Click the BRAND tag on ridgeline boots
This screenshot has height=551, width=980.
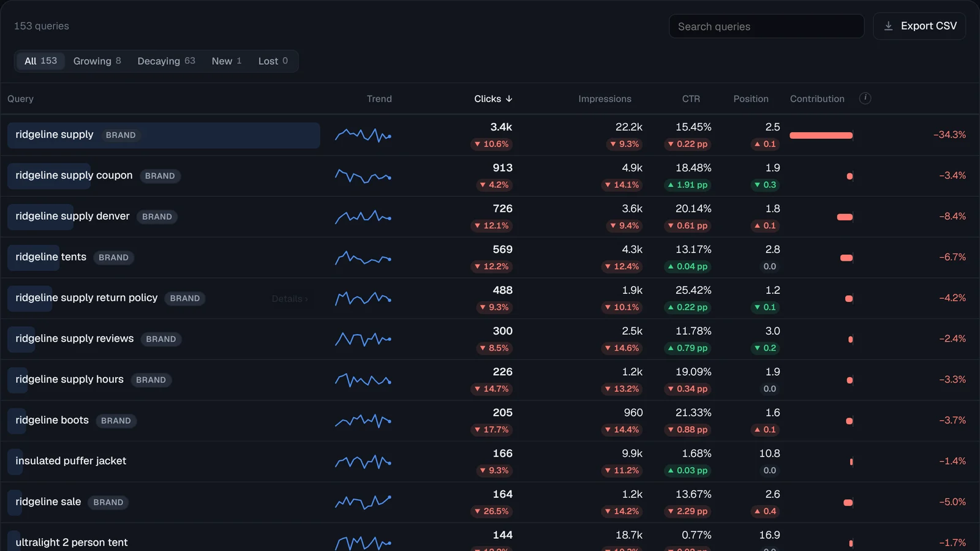click(116, 421)
